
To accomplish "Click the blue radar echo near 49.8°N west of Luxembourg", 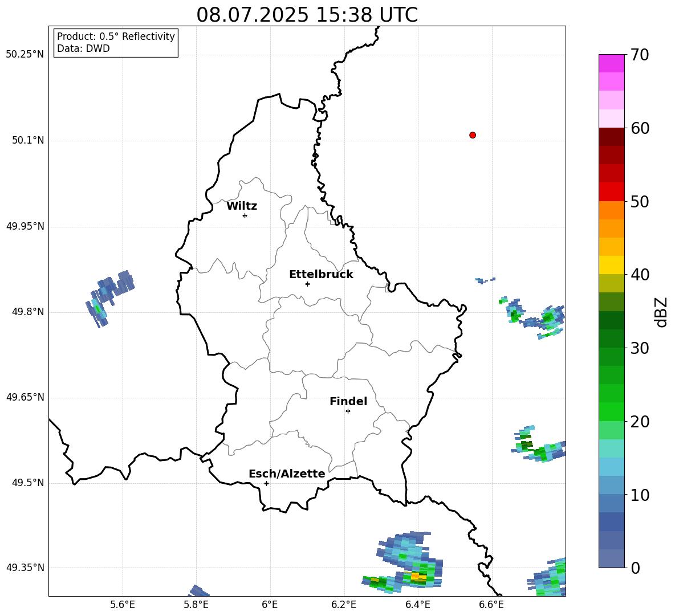I will pos(109,298).
